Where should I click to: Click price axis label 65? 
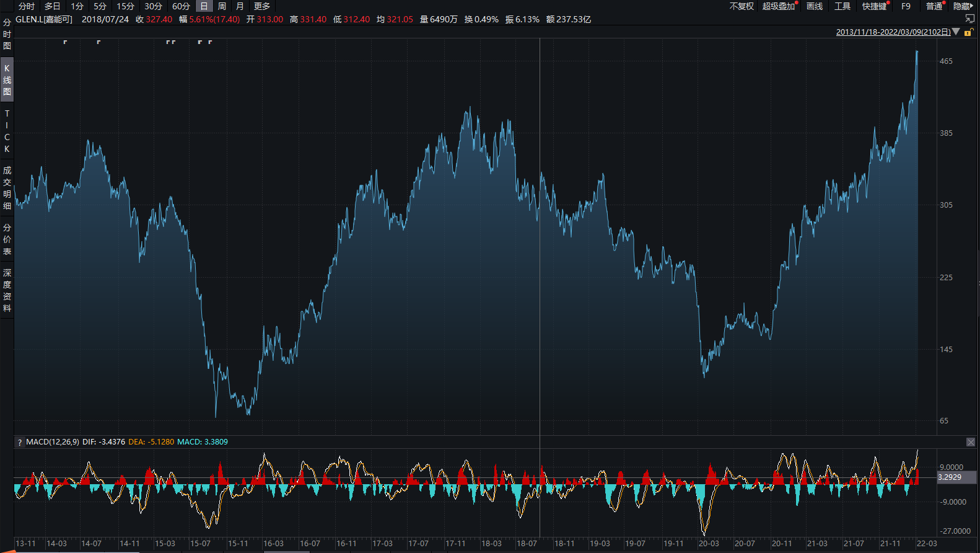point(943,421)
